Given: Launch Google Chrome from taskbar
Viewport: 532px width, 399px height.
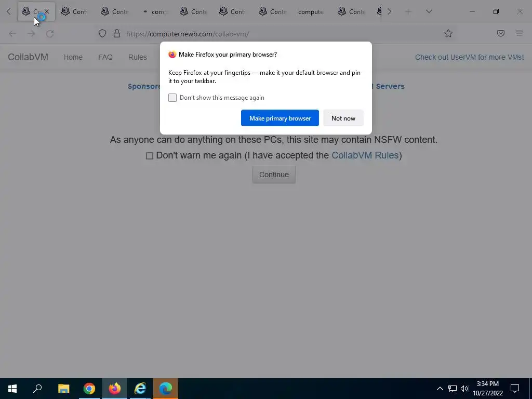Looking at the screenshot, I should click(89, 389).
